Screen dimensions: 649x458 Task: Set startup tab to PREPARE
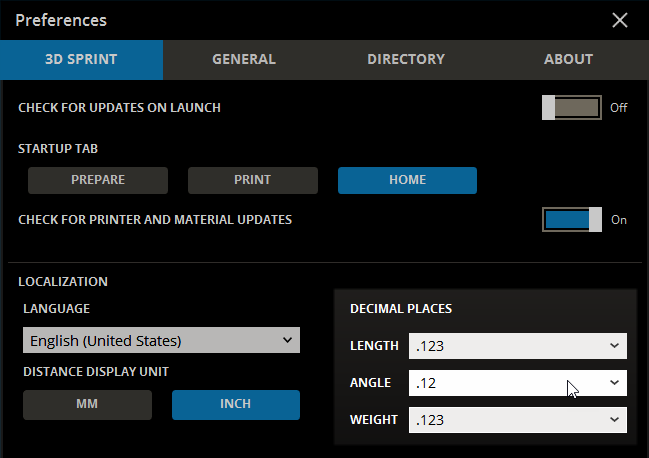(x=98, y=180)
